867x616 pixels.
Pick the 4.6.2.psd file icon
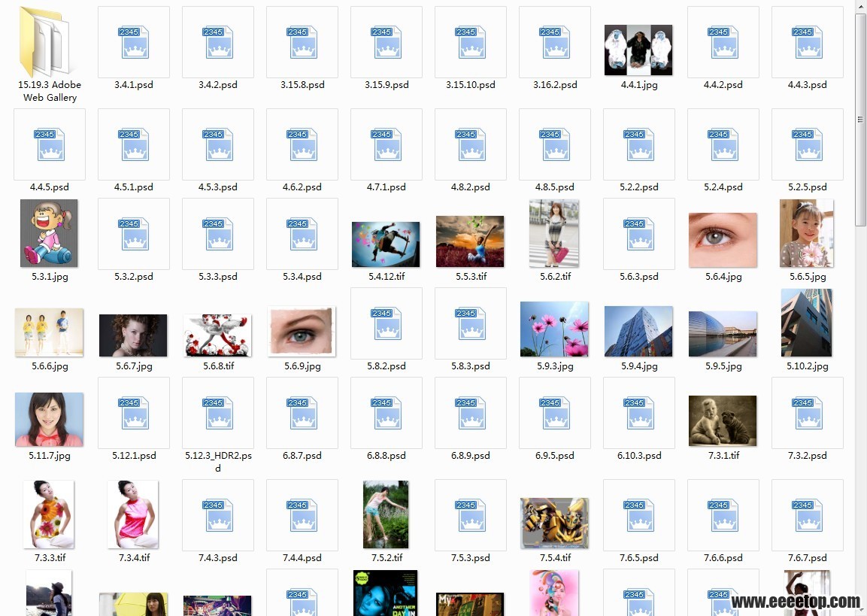[302, 144]
